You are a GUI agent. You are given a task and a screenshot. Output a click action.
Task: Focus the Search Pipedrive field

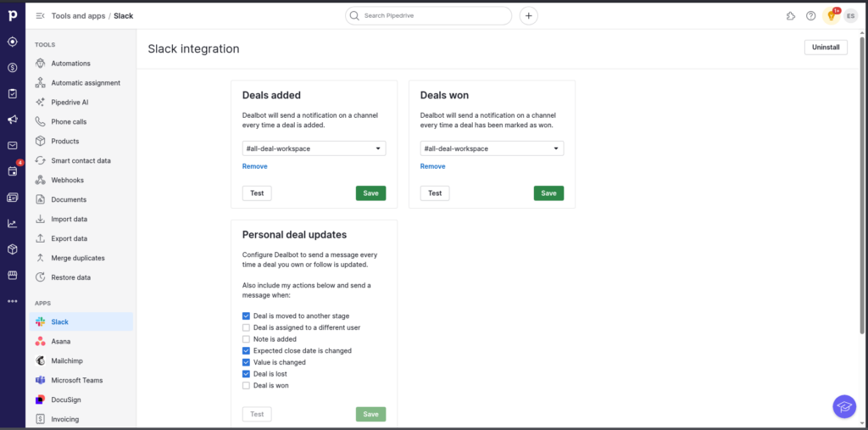tap(428, 16)
